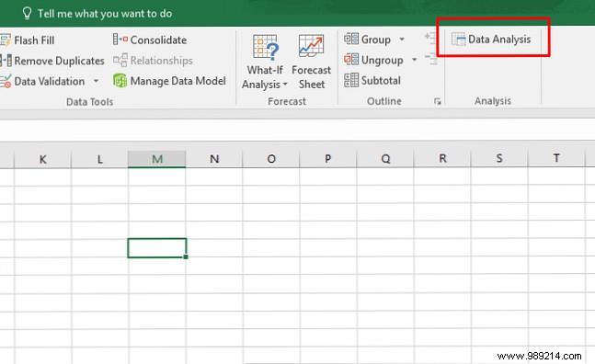Select column T header
The width and height of the screenshot is (595, 364).
556,159
